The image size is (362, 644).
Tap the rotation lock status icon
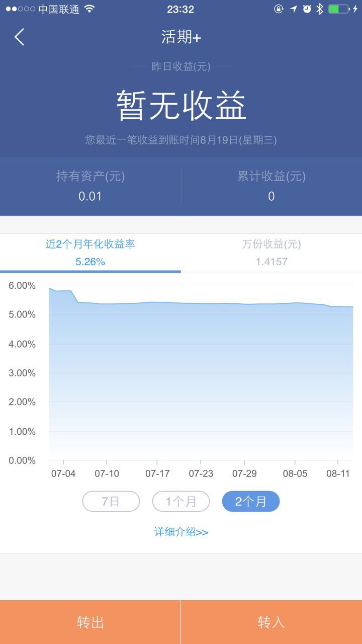(x=279, y=9)
